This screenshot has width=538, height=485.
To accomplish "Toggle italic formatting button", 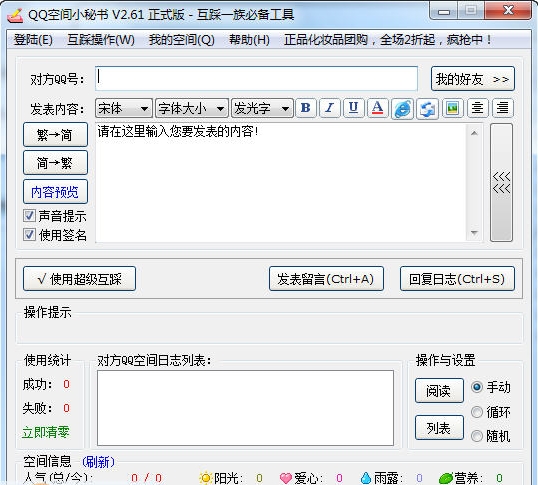I will coord(329,108).
